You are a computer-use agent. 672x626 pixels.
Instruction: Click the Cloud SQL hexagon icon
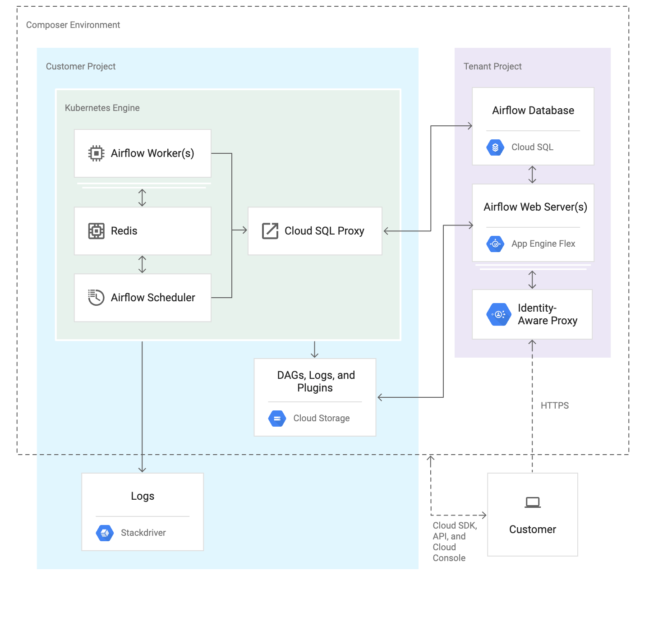click(x=495, y=147)
